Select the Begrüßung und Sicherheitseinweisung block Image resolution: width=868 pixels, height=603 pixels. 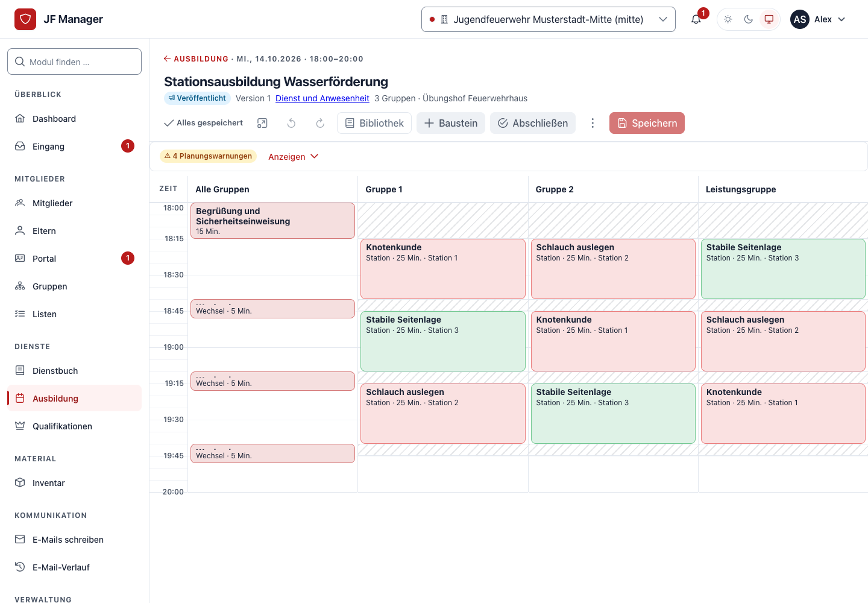coord(272,221)
